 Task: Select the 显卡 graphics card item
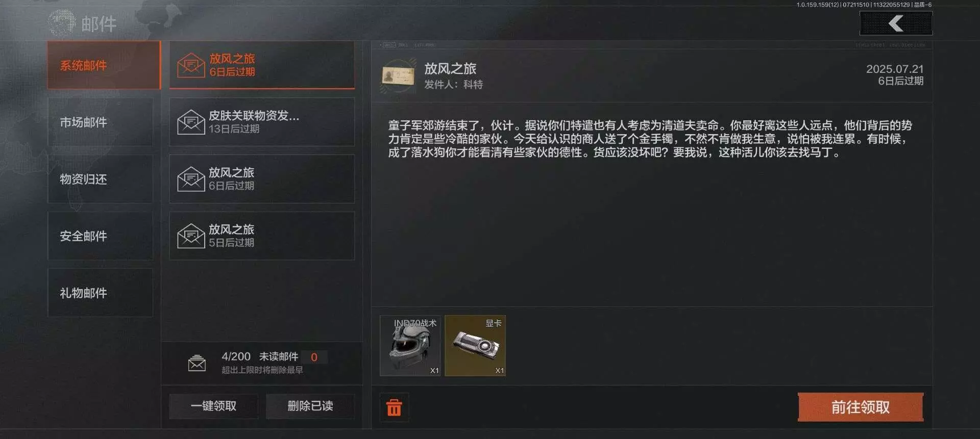(475, 346)
